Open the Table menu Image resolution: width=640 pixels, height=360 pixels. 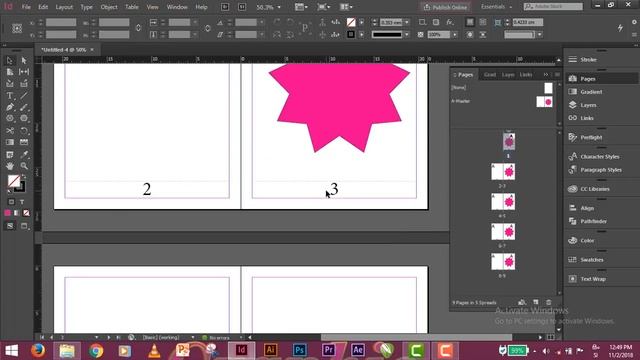click(131, 7)
